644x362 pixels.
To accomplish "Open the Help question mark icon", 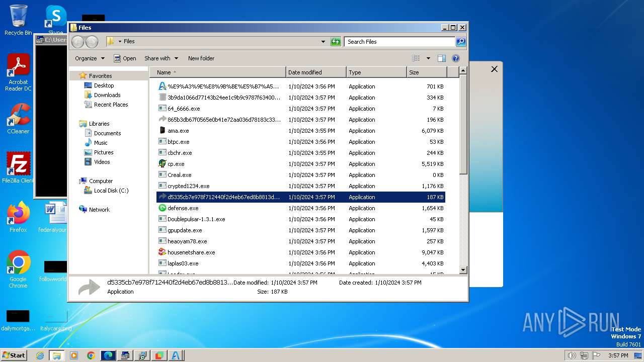I will [456, 58].
